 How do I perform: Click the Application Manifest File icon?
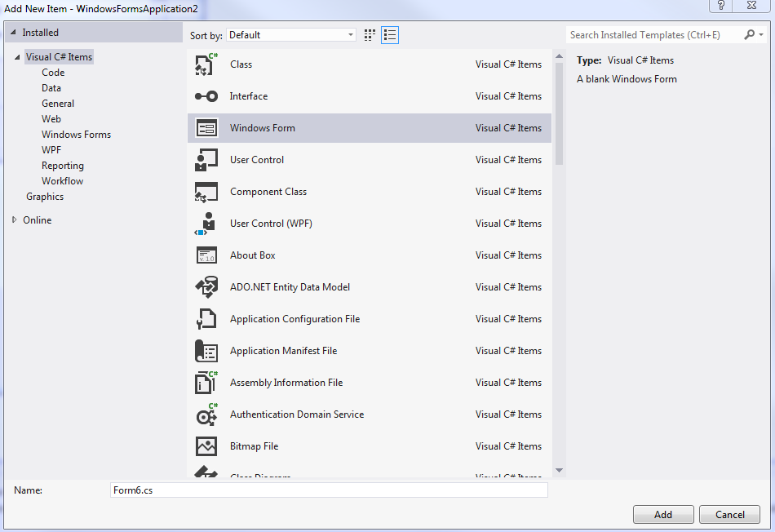pyautogui.click(x=206, y=351)
